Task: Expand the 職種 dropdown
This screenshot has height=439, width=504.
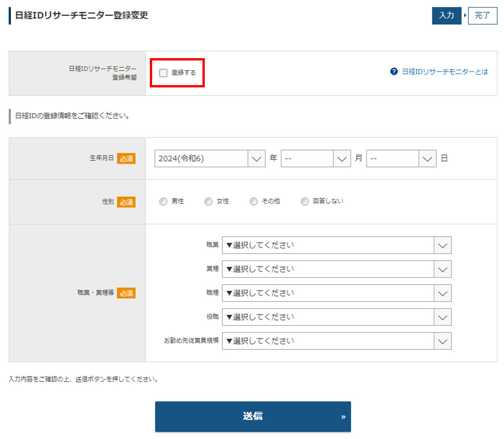Action: point(337,293)
